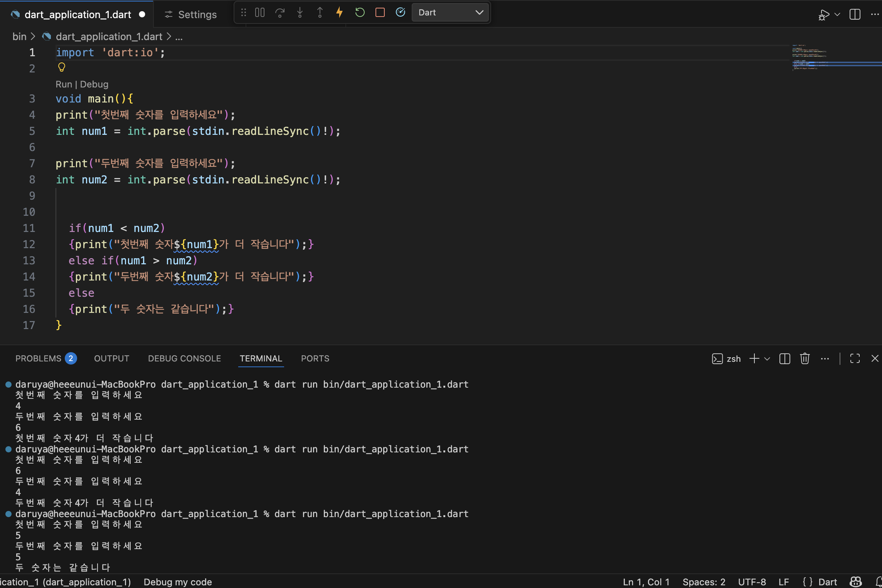
Task: Open the PROBLEMS panel tab
Action: (x=39, y=358)
